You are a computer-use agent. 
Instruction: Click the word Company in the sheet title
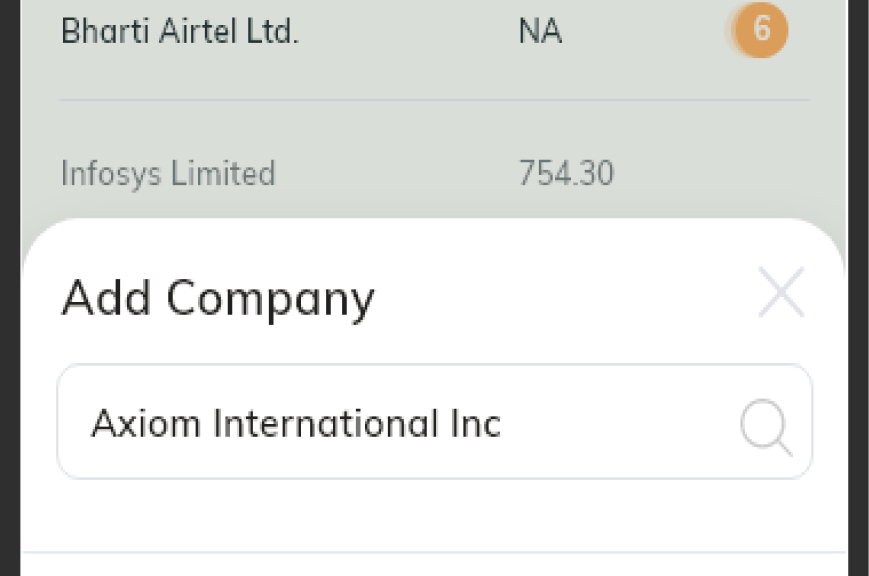tap(270, 299)
